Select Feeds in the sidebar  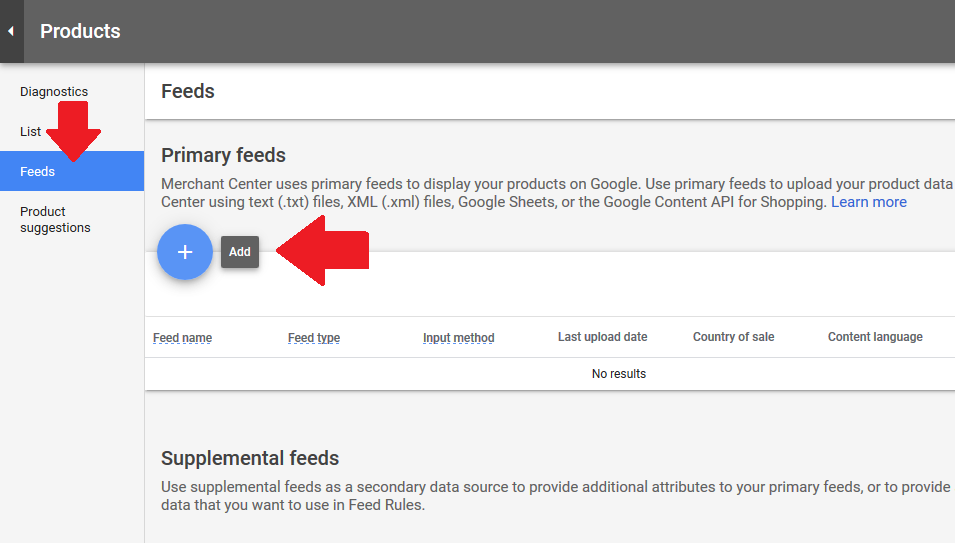pyautogui.click(x=38, y=172)
